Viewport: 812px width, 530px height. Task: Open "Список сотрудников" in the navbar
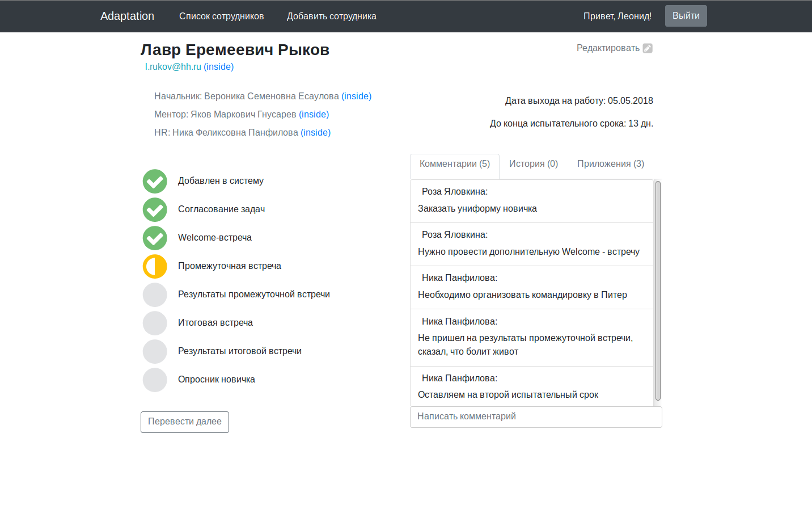click(222, 16)
